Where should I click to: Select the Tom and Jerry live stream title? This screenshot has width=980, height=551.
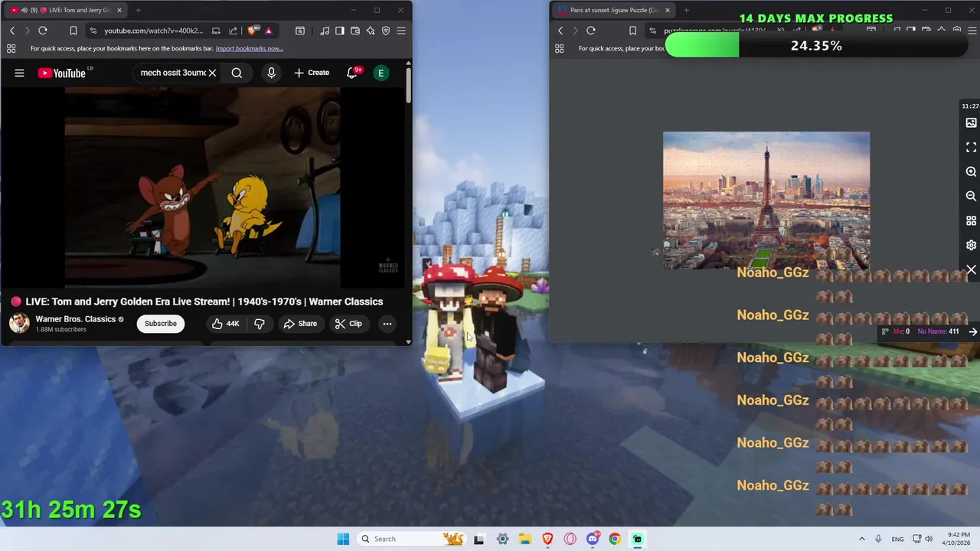click(x=204, y=302)
